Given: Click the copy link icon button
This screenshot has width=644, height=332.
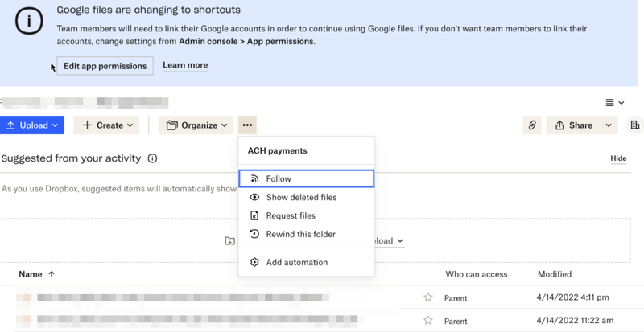Looking at the screenshot, I should pos(532,125).
